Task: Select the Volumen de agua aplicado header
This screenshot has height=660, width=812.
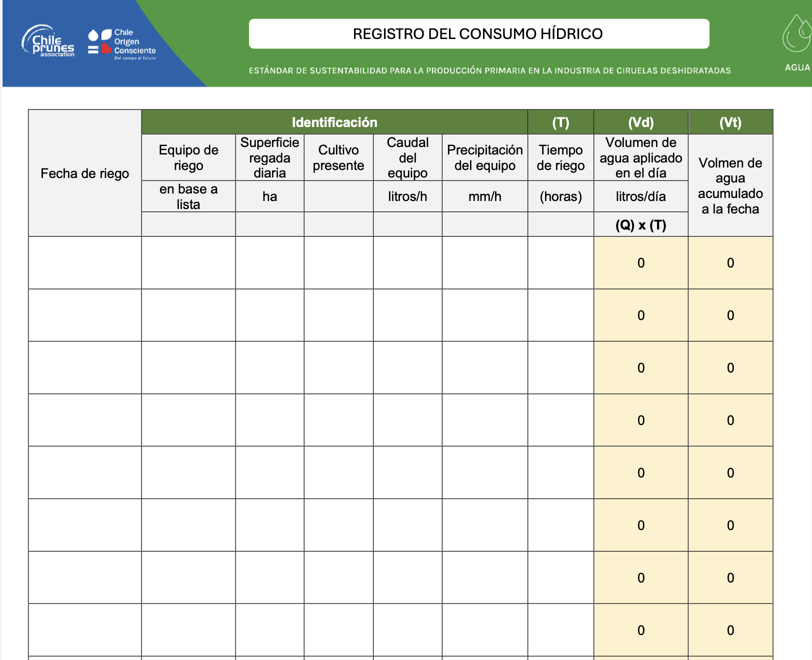Action: (x=641, y=157)
